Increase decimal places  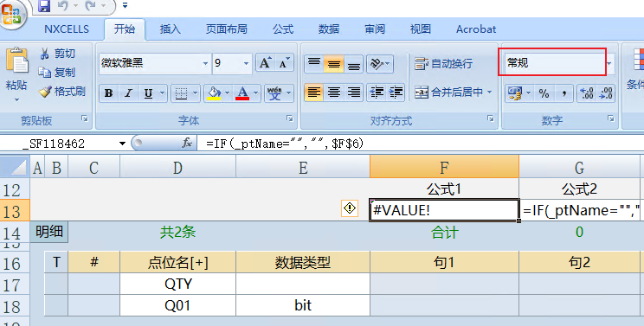587,93
